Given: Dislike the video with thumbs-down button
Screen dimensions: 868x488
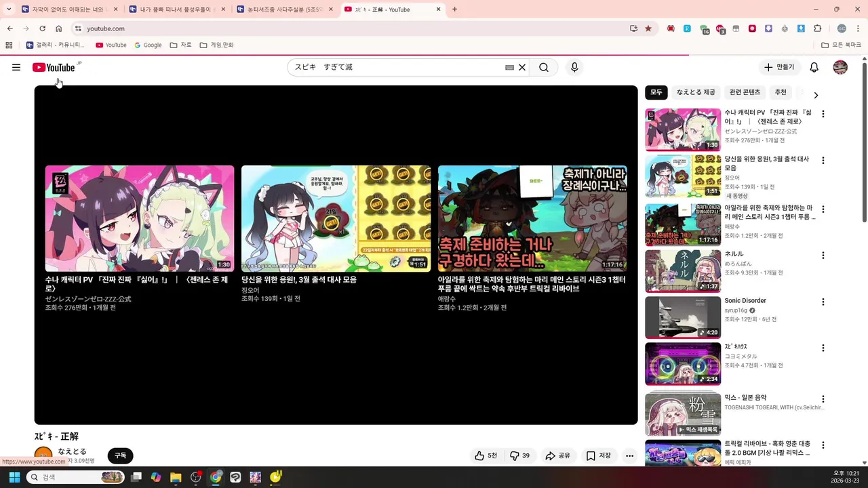Looking at the screenshot, I should point(520,455).
